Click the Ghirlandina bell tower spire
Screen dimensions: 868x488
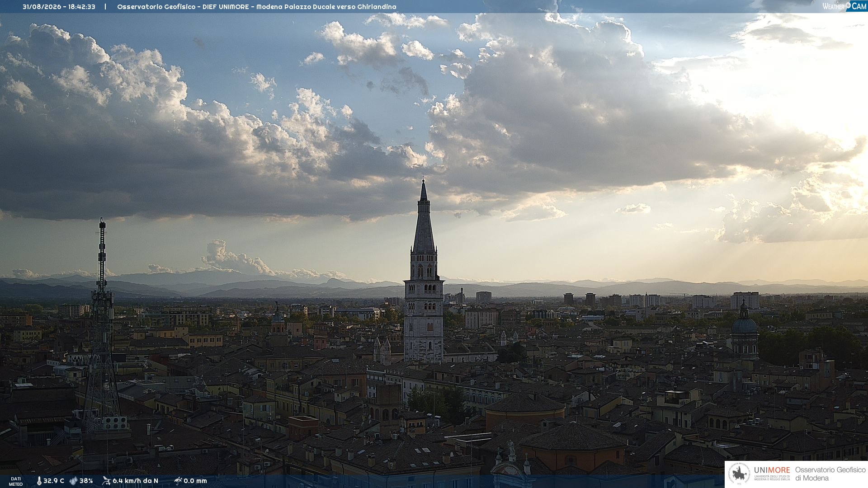click(424, 217)
